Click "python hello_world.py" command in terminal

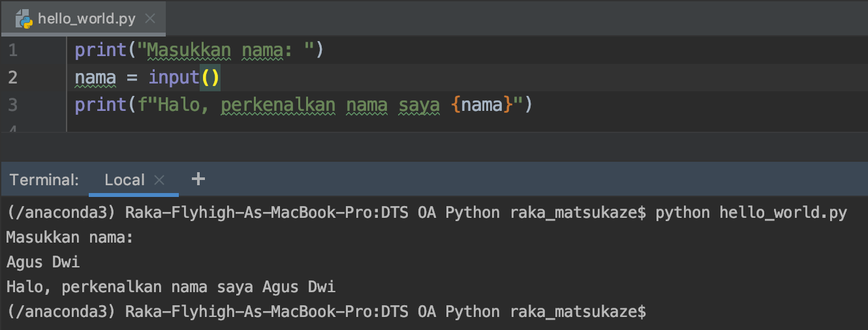(x=751, y=213)
